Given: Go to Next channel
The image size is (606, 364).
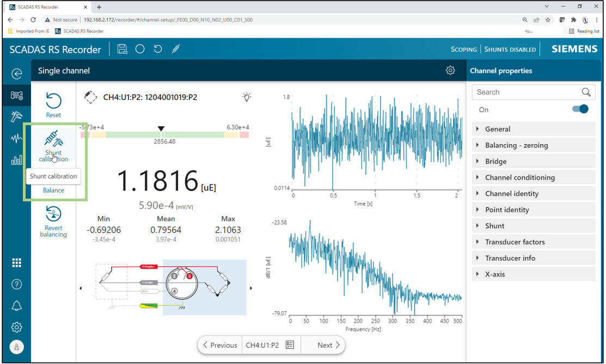Looking at the screenshot, I should pos(328,345).
